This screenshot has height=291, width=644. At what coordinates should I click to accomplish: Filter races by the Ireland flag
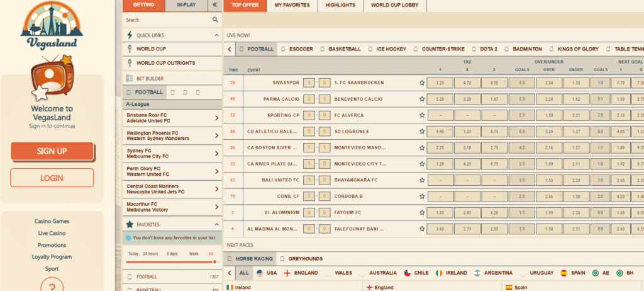pyautogui.click(x=440, y=273)
